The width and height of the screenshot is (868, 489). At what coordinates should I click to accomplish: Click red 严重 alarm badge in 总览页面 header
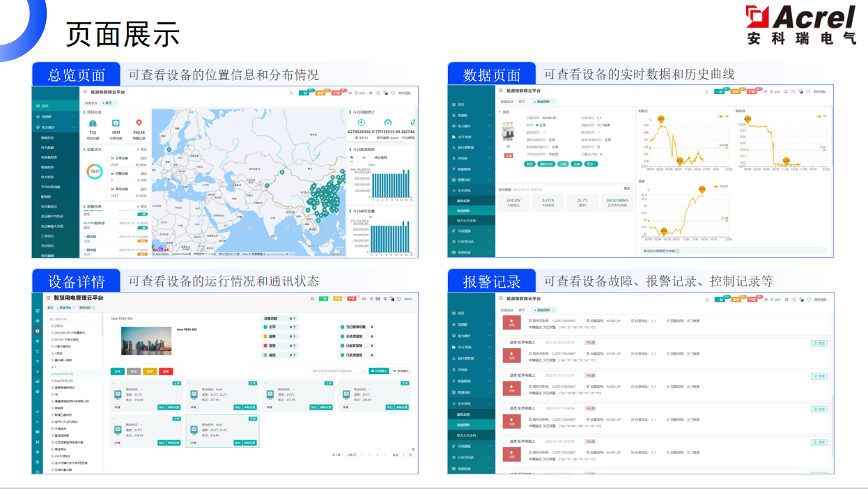(336, 93)
